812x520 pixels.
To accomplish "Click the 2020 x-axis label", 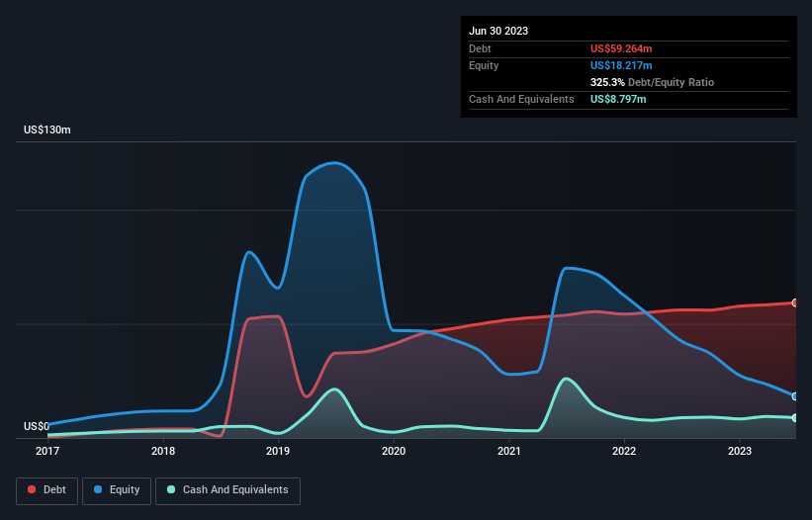I will click(394, 451).
